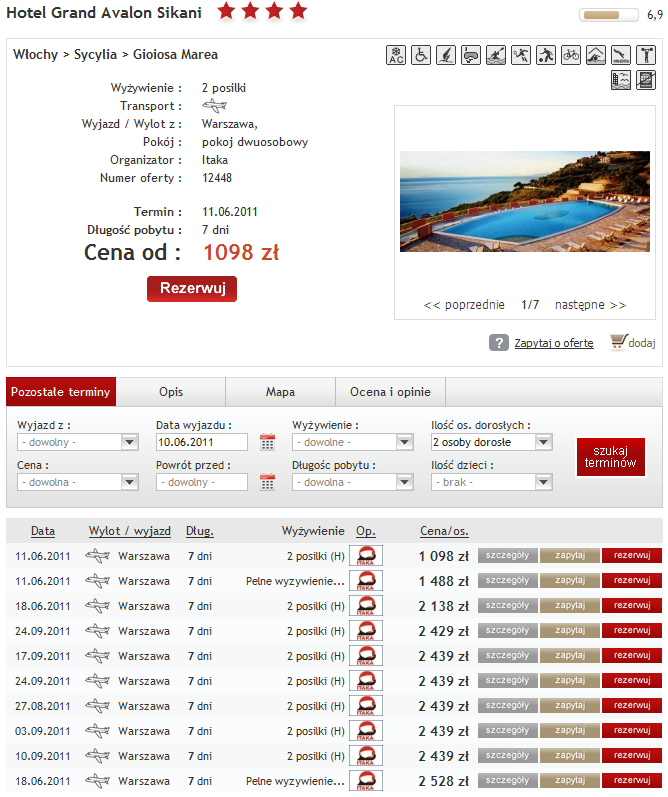Click the Włochy breadcrumb

36,54
